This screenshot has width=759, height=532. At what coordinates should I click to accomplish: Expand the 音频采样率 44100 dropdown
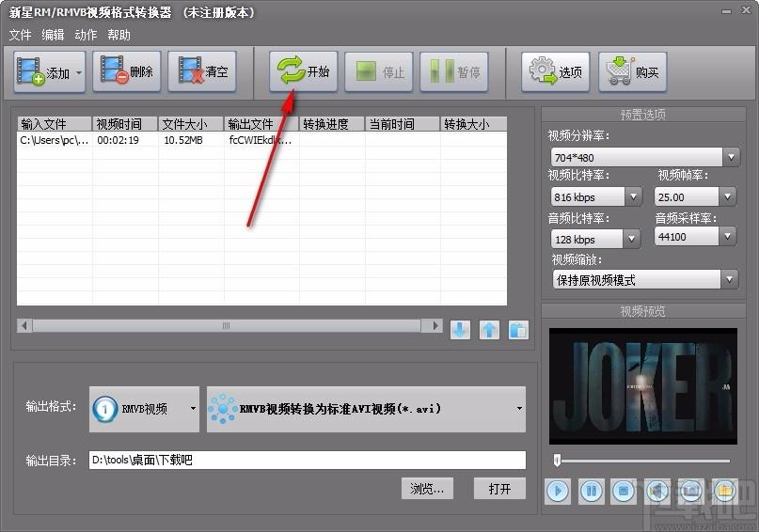(727, 237)
